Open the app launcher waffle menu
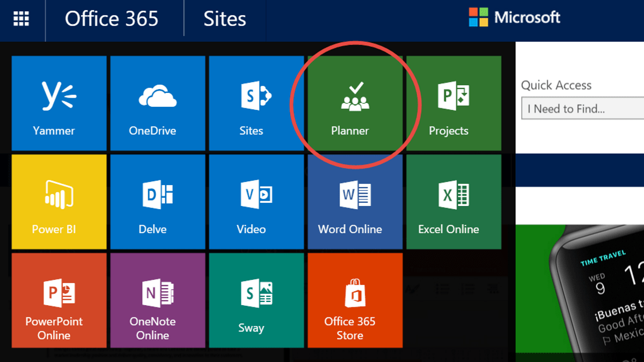The image size is (644, 362). 21,19
